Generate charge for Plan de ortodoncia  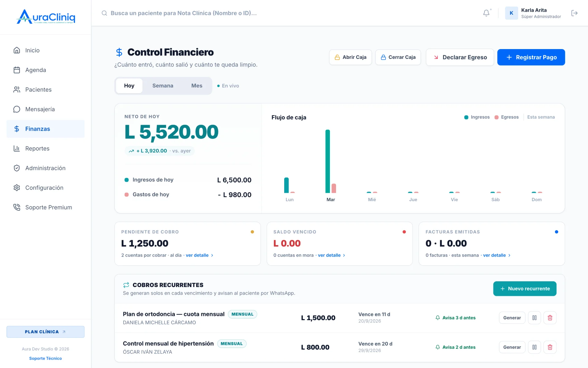[512, 318]
